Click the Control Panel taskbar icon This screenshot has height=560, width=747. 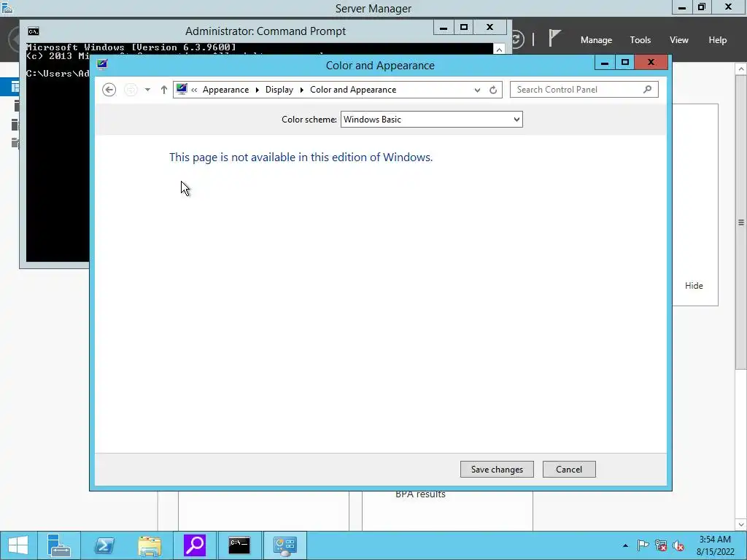click(285, 545)
